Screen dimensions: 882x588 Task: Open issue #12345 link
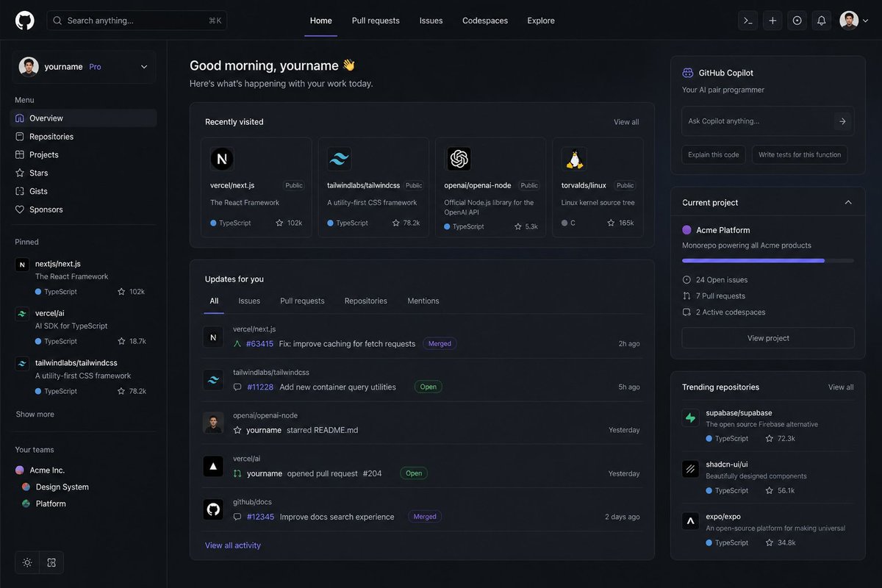260,517
